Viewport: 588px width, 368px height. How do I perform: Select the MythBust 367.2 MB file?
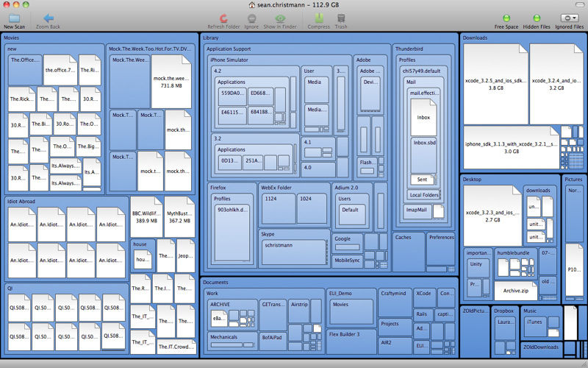click(179, 216)
